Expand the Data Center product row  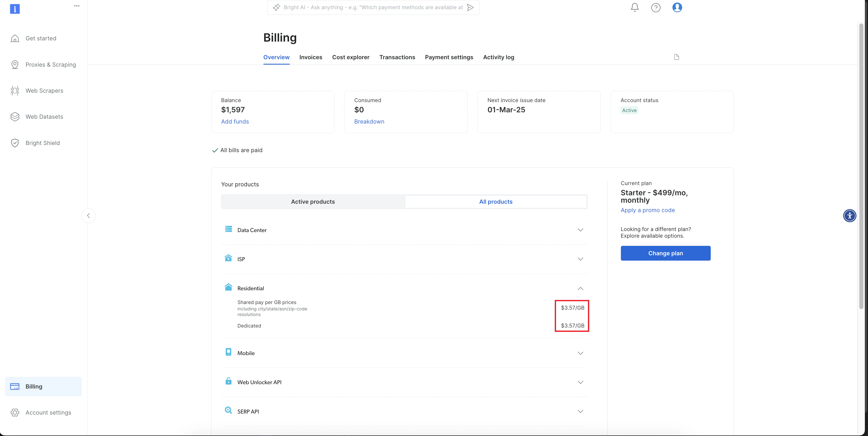(580, 230)
